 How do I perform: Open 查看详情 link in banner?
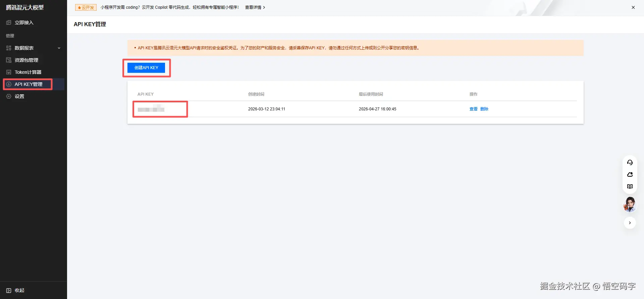[255, 7]
